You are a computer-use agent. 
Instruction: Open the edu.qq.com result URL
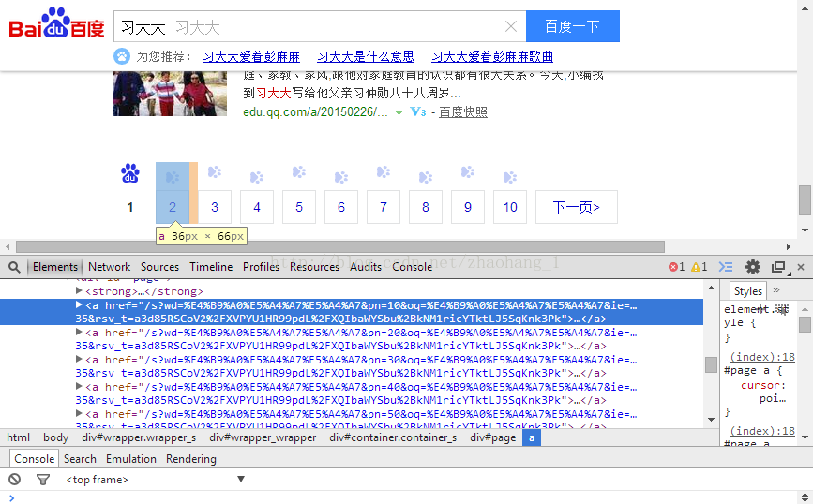pos(315,111)
